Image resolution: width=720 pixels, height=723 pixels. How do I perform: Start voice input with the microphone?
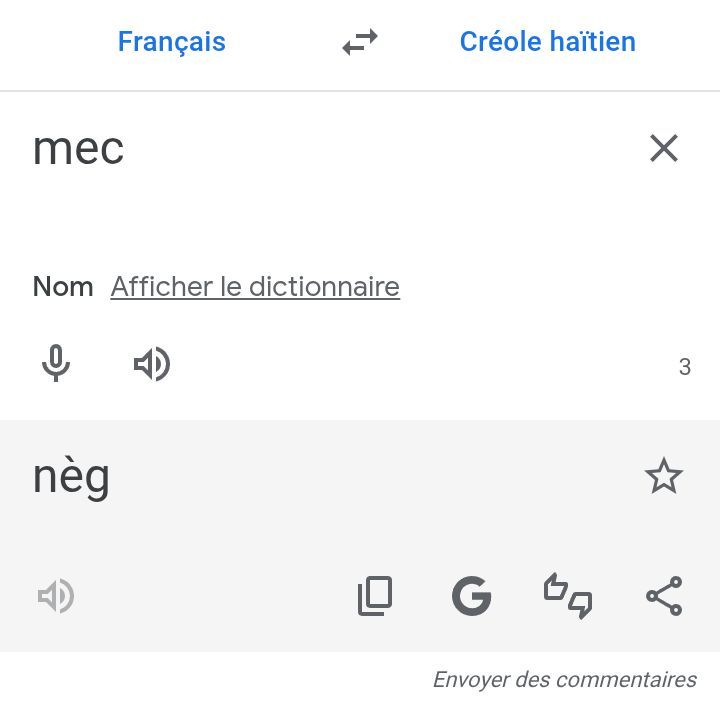(56, 365)
